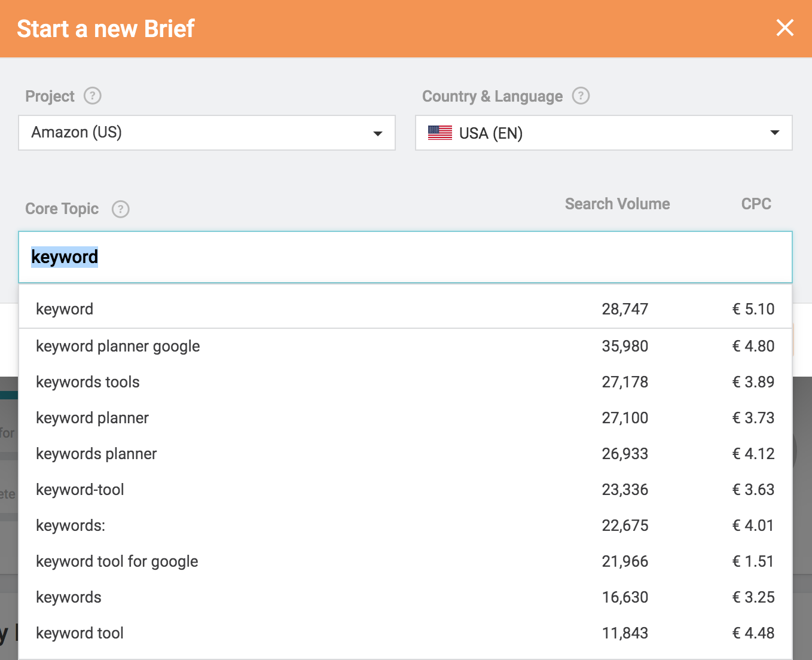Click the Core Topic label
The height and width of the screenshot is (660, 812).
[x=62, y=209]
